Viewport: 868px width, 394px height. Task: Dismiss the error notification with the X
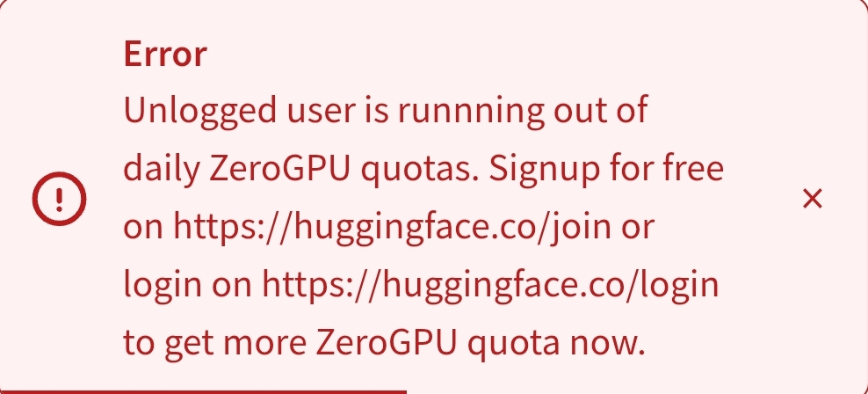click(x=813, y=200)
